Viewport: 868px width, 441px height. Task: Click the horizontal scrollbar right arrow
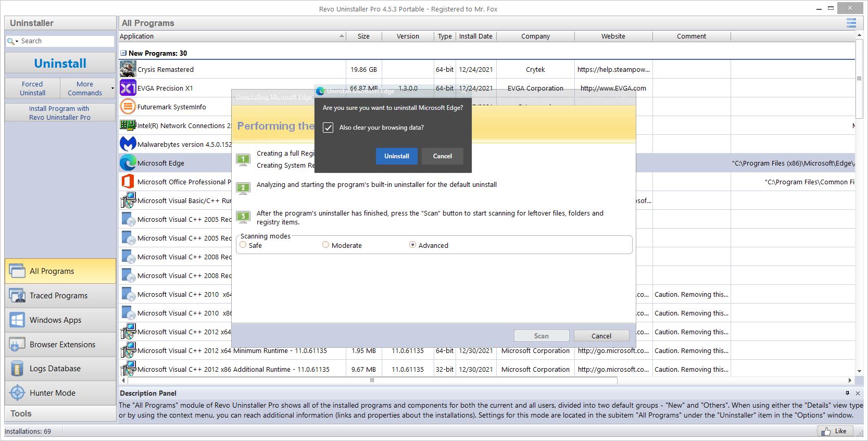[850, 381]
